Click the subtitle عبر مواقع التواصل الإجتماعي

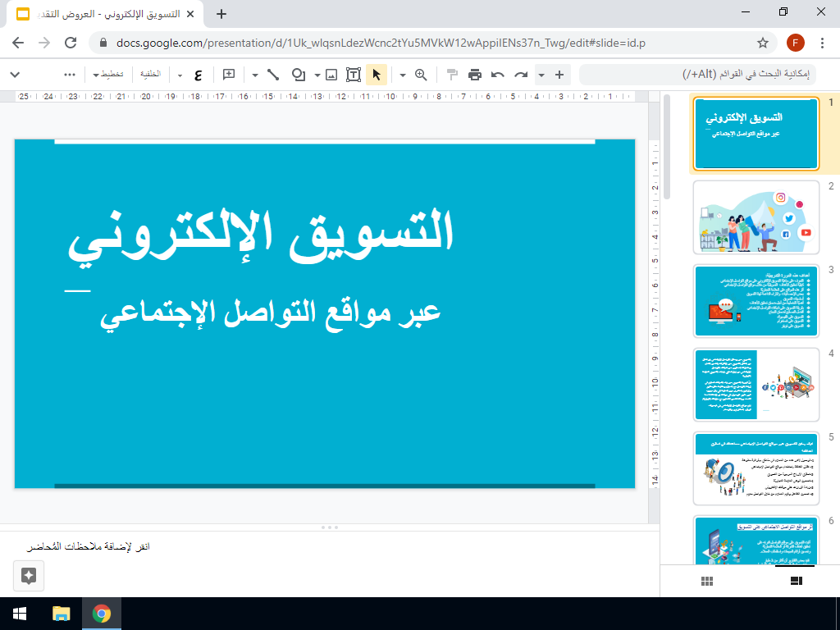(x=271, y=313)
